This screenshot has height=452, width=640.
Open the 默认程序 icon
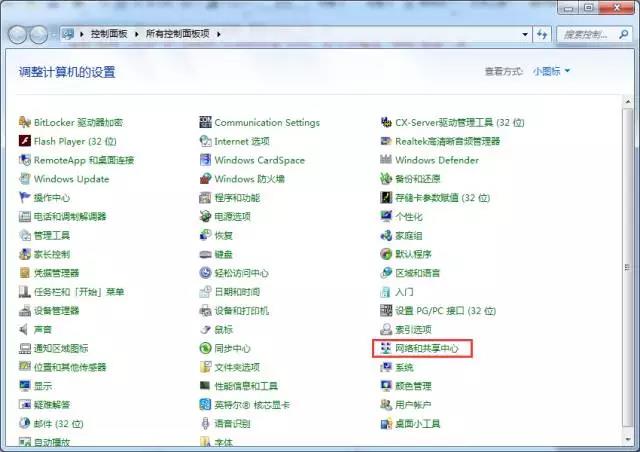[x=386, y=254]
